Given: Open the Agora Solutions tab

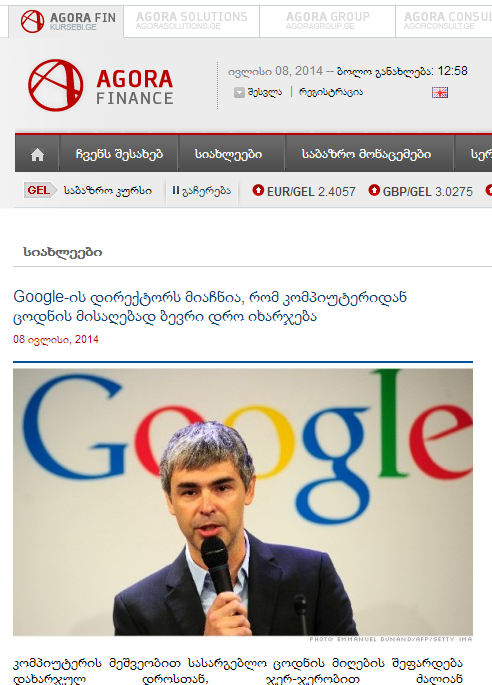Looking at the screenshot, I should pyautogui.click(x=191, y=21).
